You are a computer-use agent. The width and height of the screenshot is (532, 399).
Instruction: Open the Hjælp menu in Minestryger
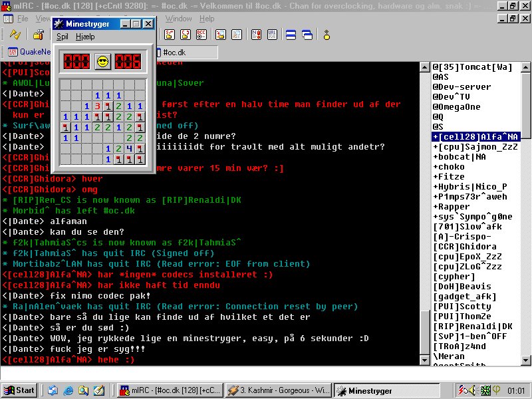tap(85, 37)
